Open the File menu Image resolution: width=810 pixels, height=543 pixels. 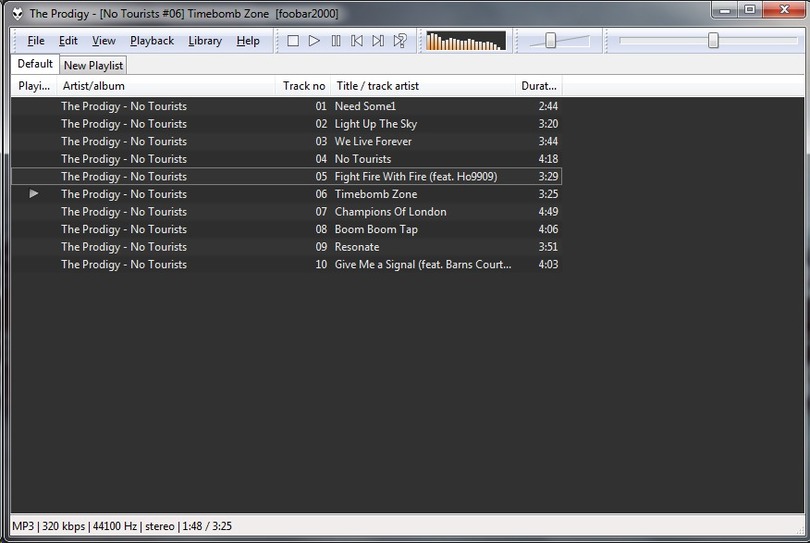(x=36, y=41)
